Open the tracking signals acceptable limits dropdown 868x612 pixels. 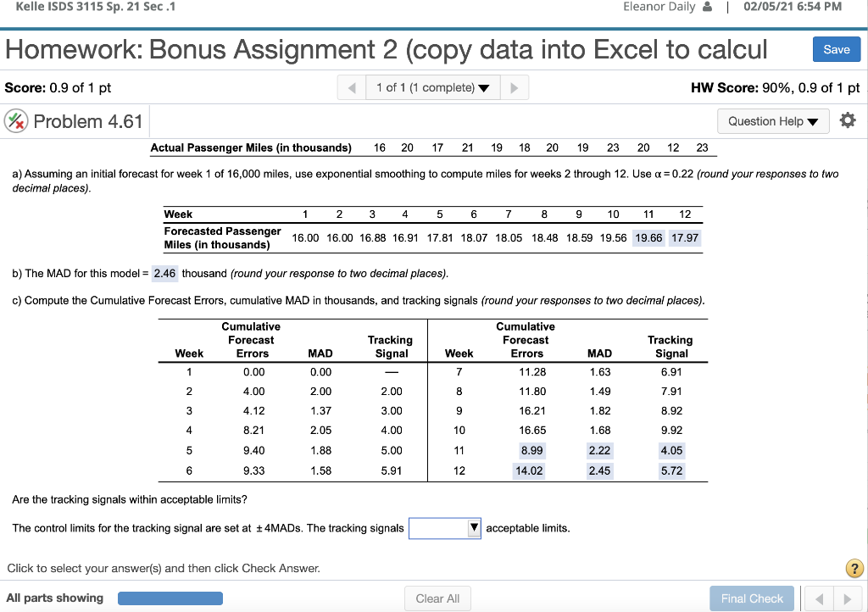point(444,528)
